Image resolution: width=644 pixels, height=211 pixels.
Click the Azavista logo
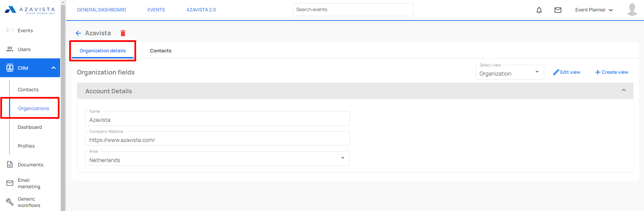(x=30, y=10)
